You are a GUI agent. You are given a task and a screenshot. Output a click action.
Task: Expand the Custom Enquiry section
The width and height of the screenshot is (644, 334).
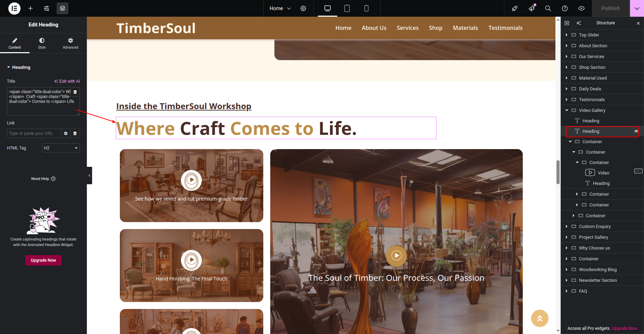click(x=567, y=226)
